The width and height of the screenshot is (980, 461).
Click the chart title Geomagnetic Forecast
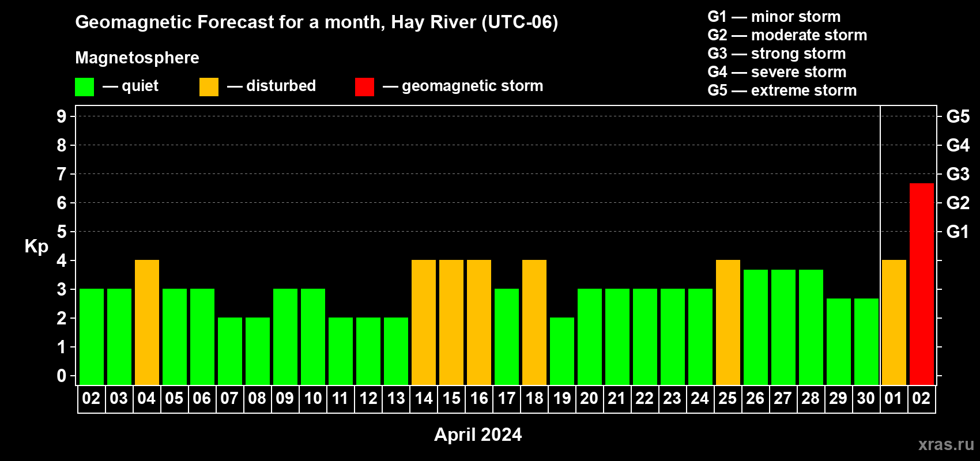316,22
